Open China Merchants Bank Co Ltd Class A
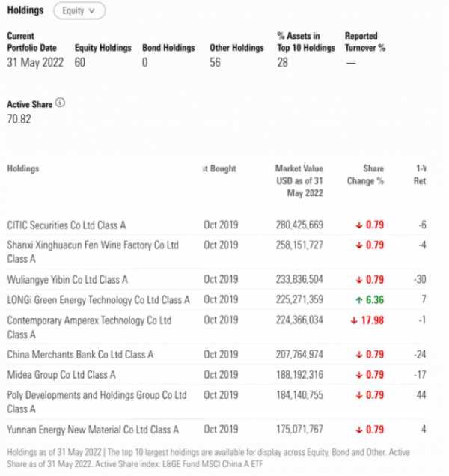 point(80,355)
